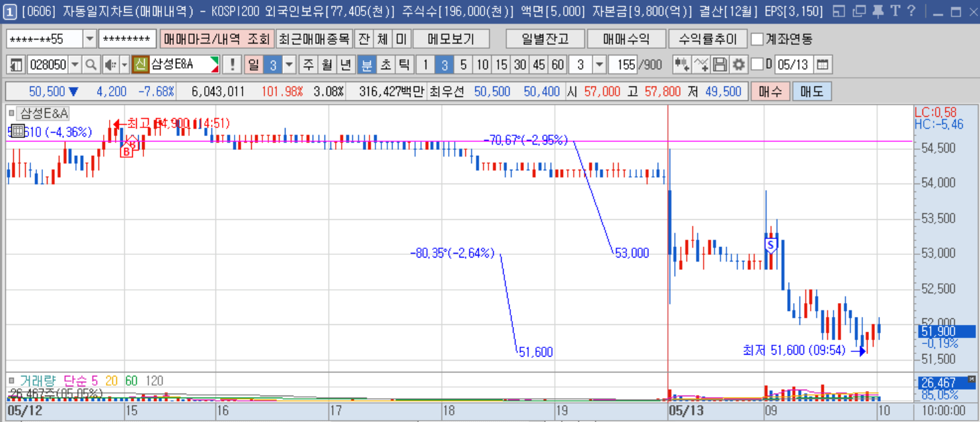The height and width of the screenshot is (422, 980).
Task: Open the stock code 028050 dropdown arrow
Action: [75, 65]
